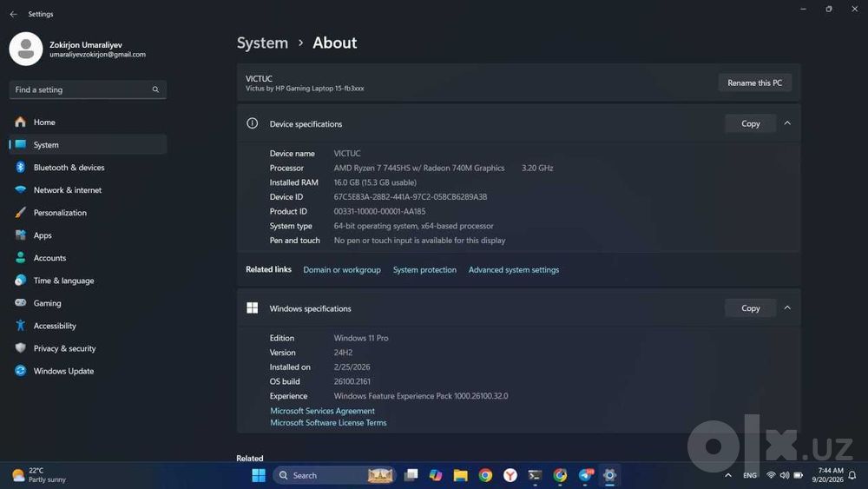Screen dimensions: 868x489
Task: Copy the Windows specifications
Action: click(x=750, y=308)
